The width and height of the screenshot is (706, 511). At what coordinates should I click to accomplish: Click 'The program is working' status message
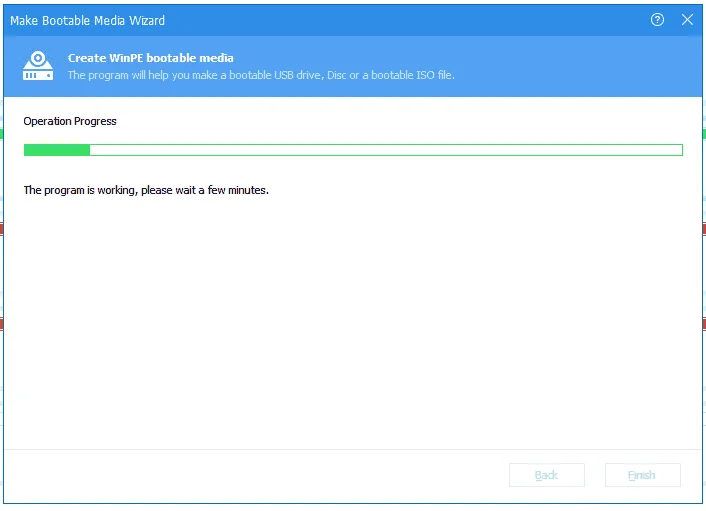[146, 190]
